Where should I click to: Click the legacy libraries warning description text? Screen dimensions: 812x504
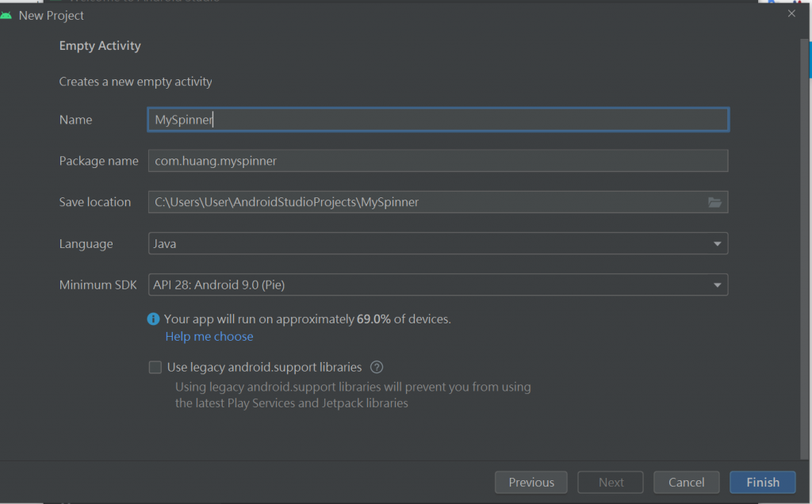(x=353, y=395)
